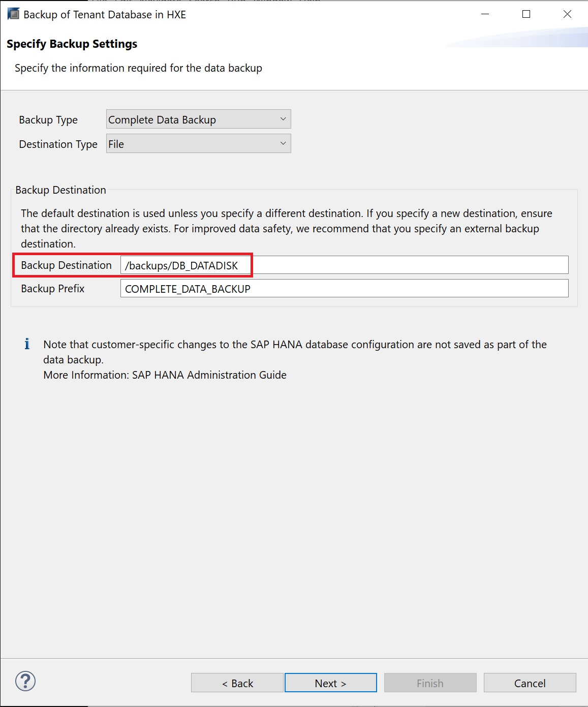Proceed by clicking Next

tap(330, 683)
